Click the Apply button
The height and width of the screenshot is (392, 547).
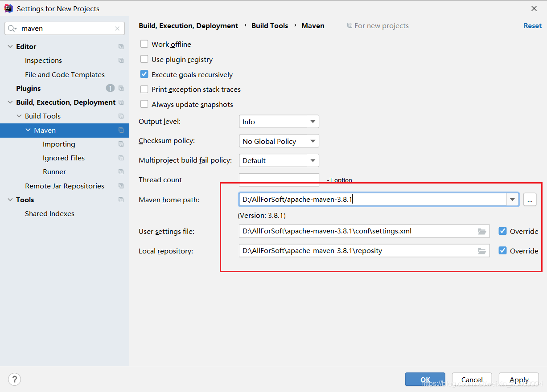519,380
